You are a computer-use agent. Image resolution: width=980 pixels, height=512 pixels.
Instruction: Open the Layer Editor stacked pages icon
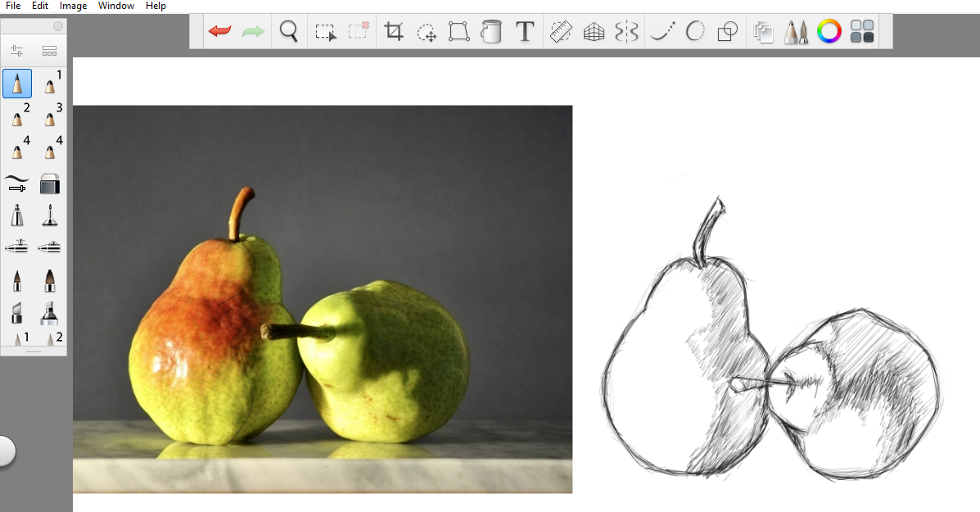tap(763, 31)
